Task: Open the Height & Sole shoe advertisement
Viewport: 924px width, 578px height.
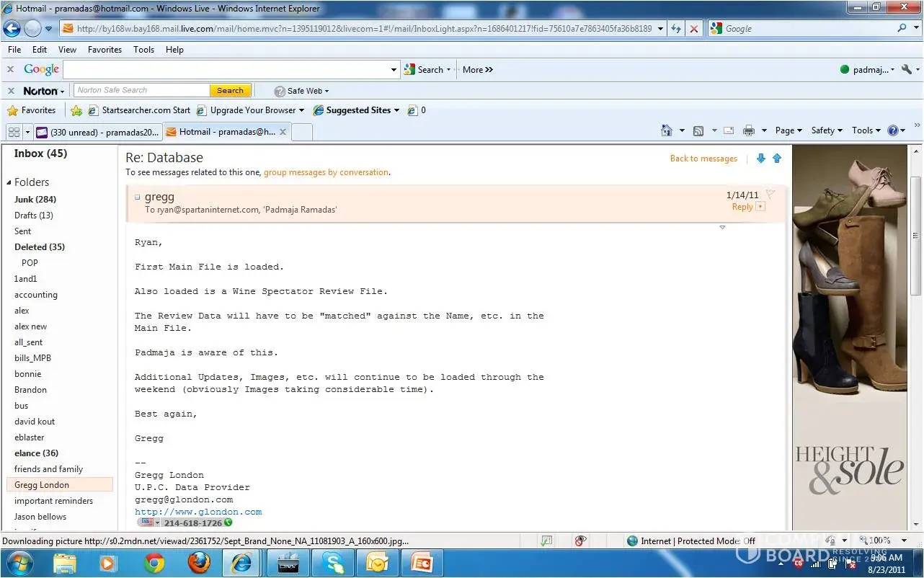Action: point(849,337)
